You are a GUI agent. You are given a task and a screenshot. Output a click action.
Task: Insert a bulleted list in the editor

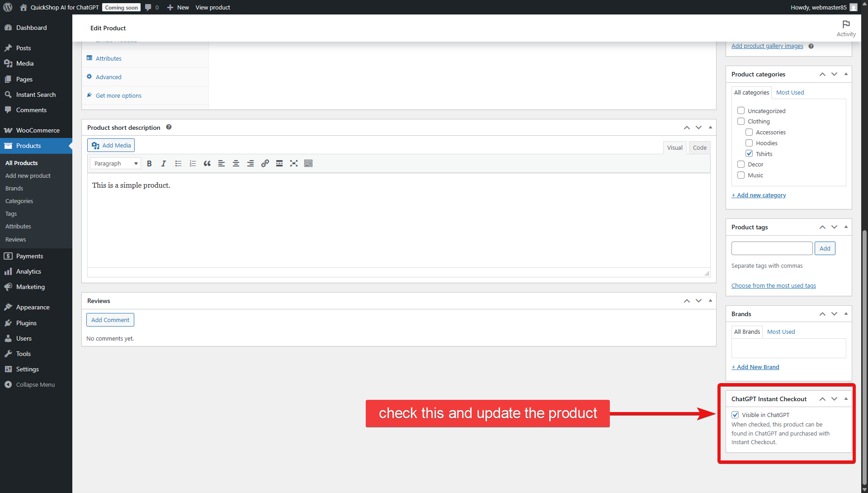point(178,163)
